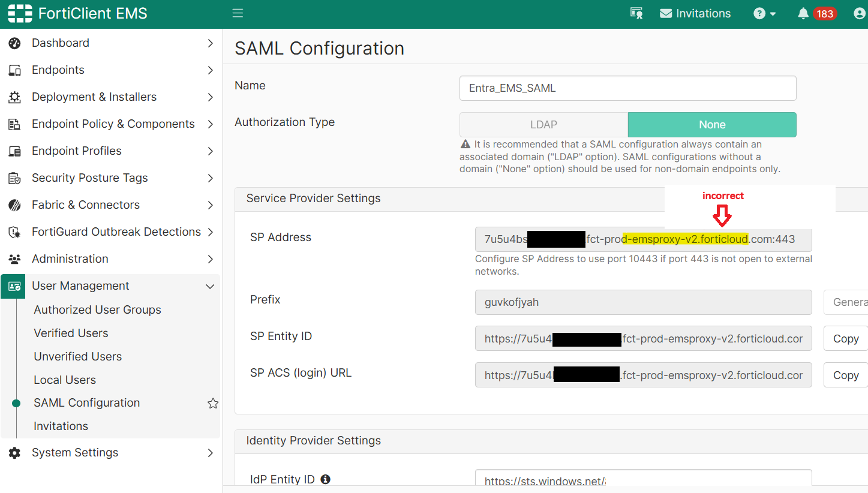Click the Administration people icon
The width and height of the screenshot is (868, 493).
14,259
